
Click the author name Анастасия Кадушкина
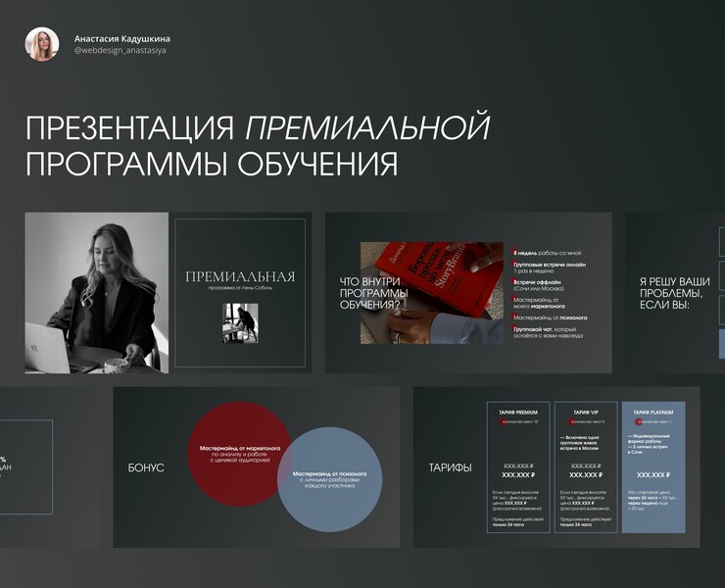[122, 39]
